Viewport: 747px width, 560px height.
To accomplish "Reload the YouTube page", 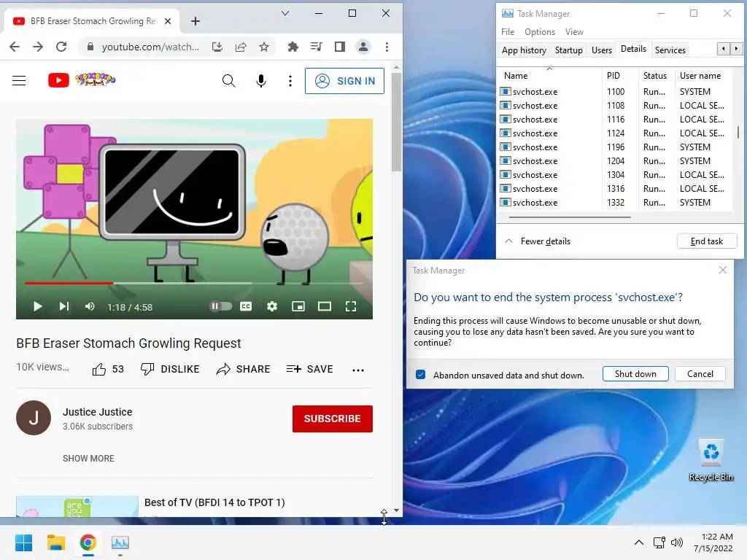I will click(61, 47).
